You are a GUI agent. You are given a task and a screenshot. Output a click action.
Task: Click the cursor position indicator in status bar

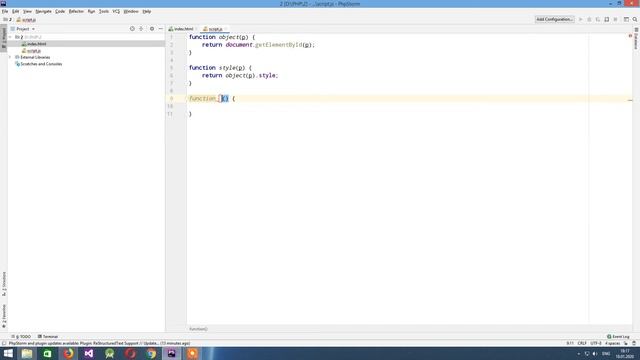(570, 343)
